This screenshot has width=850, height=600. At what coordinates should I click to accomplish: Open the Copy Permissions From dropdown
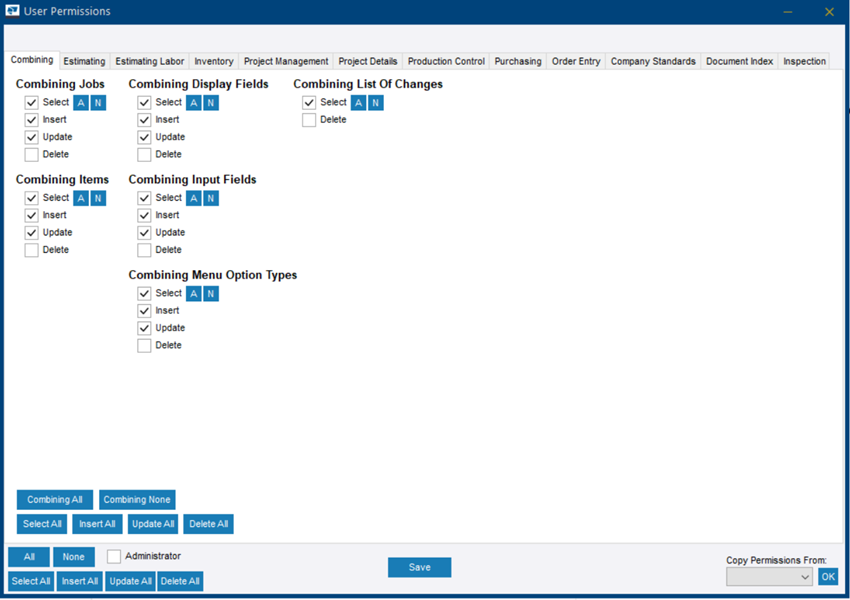tap(769, 577)
